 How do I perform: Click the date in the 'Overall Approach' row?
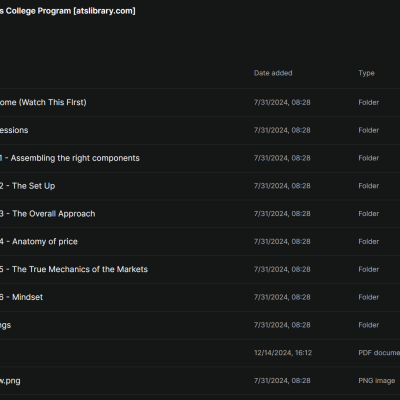point(282,214)
